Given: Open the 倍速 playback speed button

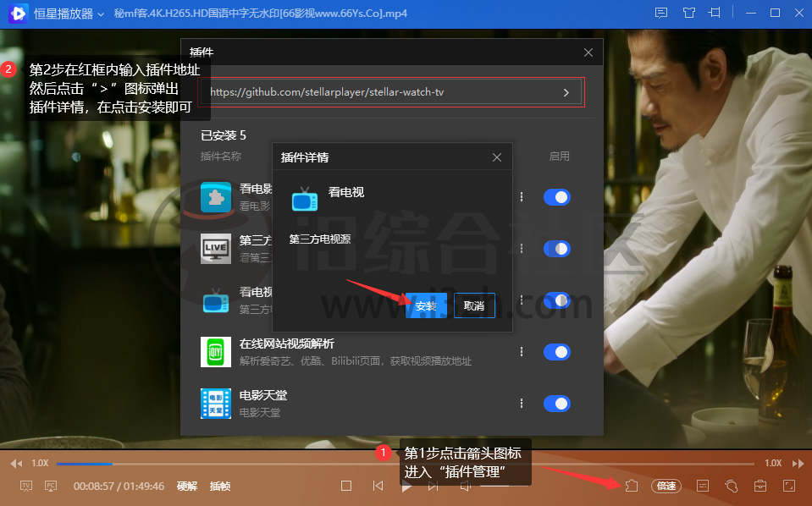Looking at the screenshot, I should pyautogui.click(x=666, y=486).
